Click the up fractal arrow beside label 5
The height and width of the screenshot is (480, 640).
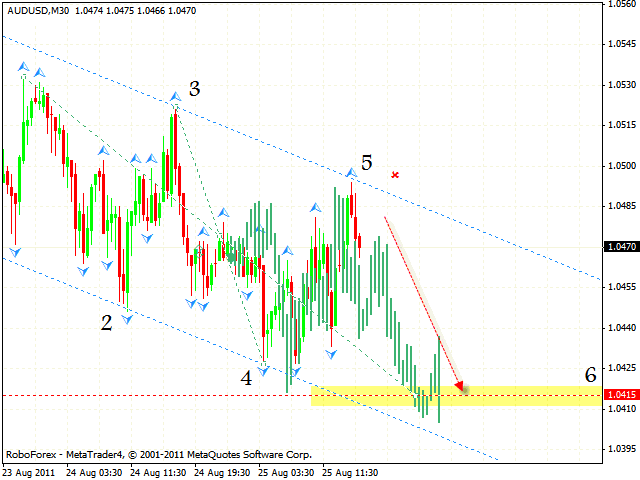(x=351, y=172)
